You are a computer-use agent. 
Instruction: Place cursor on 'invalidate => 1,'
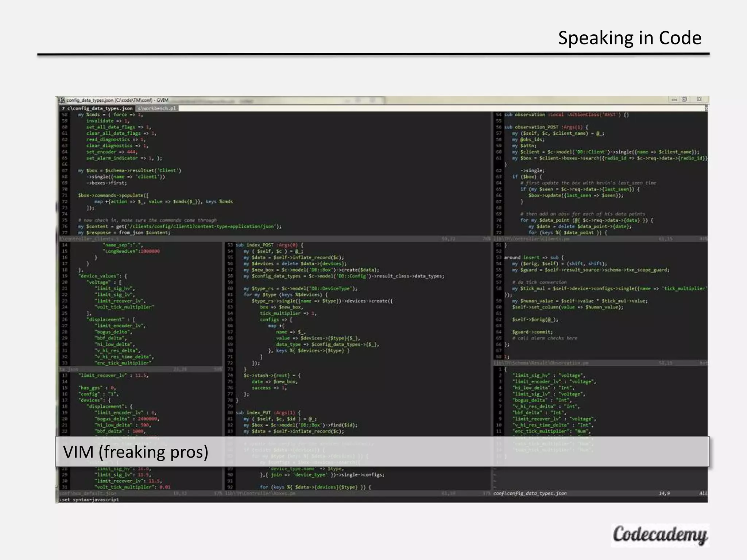pos(108,121)
